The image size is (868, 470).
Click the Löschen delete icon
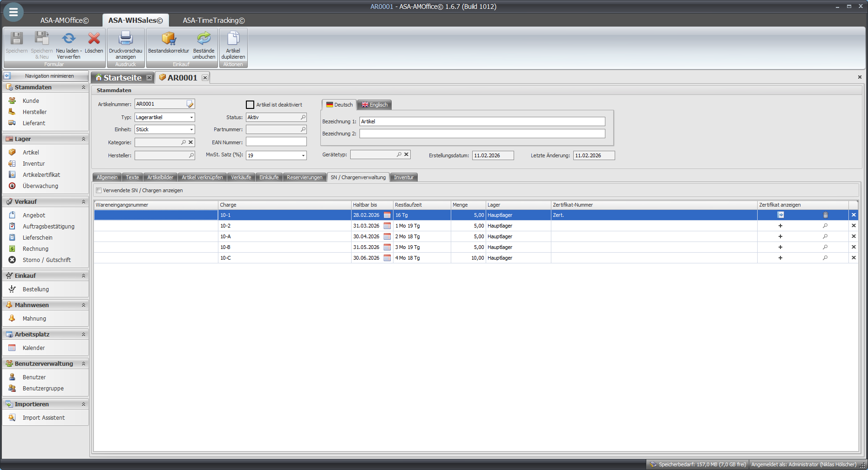(94, 39)
